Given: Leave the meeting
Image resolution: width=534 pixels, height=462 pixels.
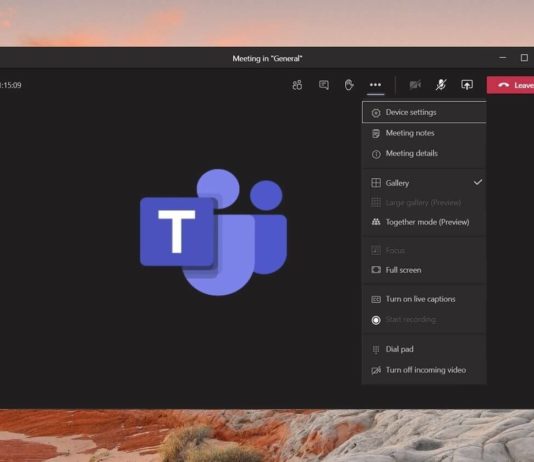Looking at the screenshot, I should pos(510,85).
